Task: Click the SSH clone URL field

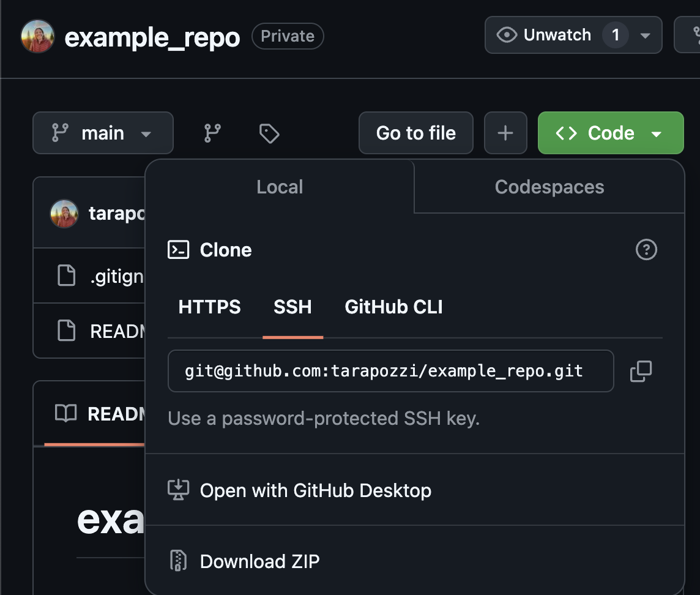Action: pyautogui.click(x=390, y=371)
